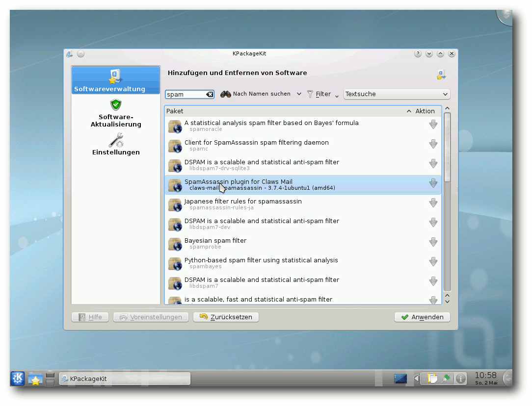Open the KDE Kickoff application launcher
This screenshot has height=406, width=532.
pyautogui.click(x=18, y=378)
